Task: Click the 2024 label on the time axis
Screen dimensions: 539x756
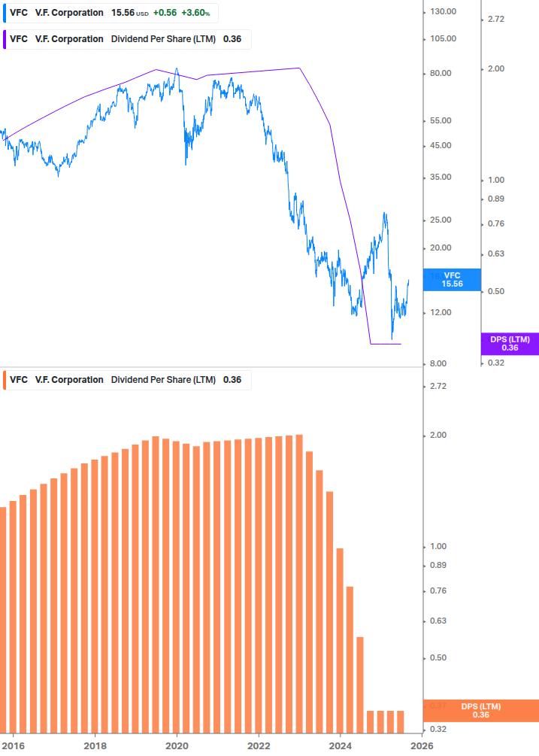Action: 340,746
